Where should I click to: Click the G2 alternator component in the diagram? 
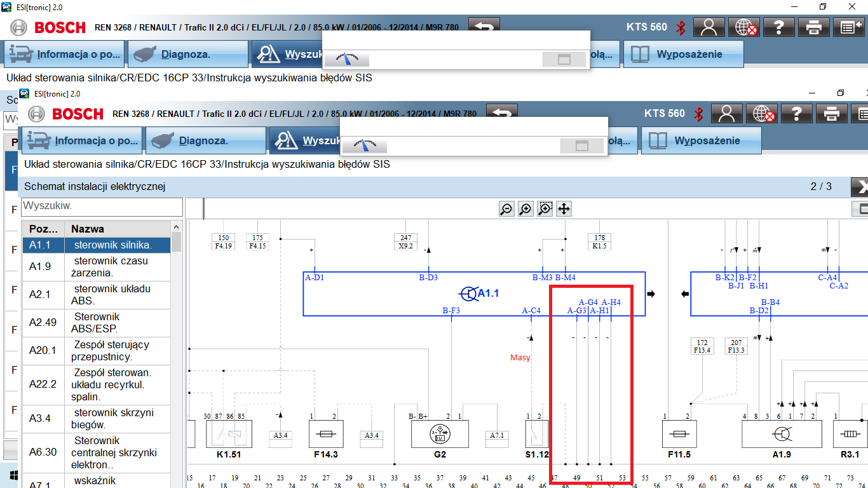[440, 433]
